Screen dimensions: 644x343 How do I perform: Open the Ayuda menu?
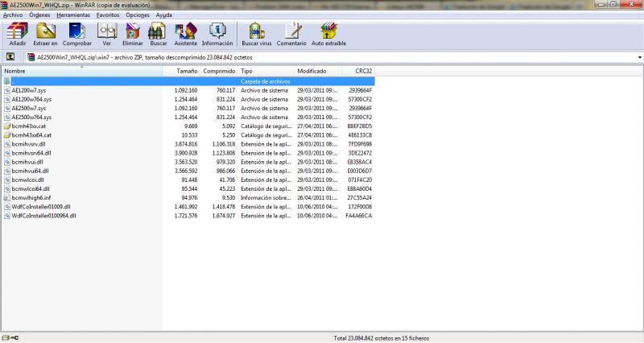coord(164,14)
